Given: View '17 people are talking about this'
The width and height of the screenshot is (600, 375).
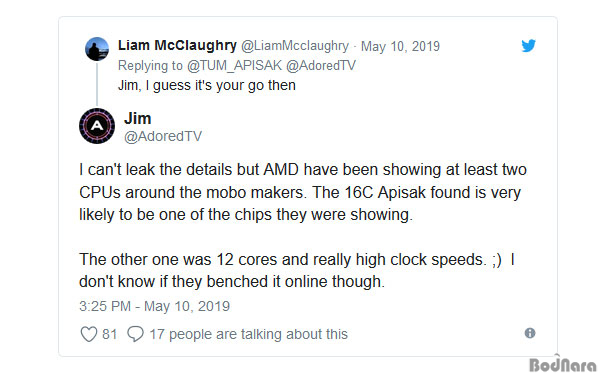Looking at the screenshot, I should pyautogui.click(x=249, y=334).
